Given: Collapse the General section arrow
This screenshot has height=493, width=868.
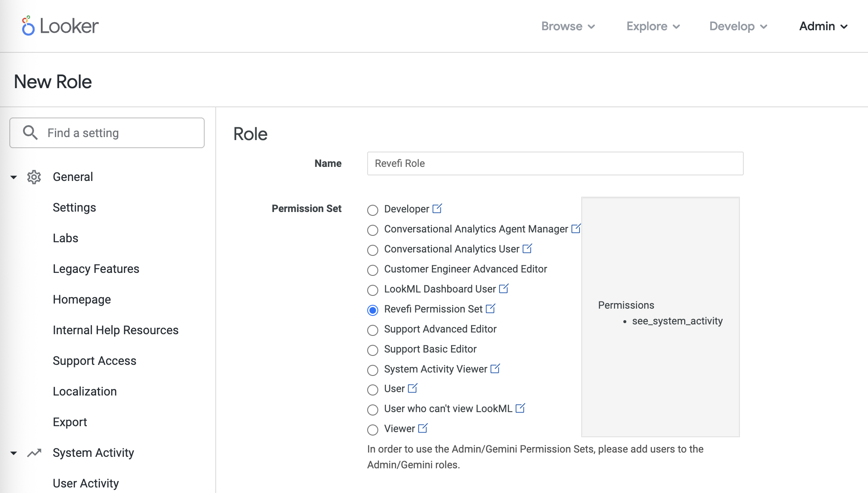Looking at the screenshot, I should click(14, 177).
